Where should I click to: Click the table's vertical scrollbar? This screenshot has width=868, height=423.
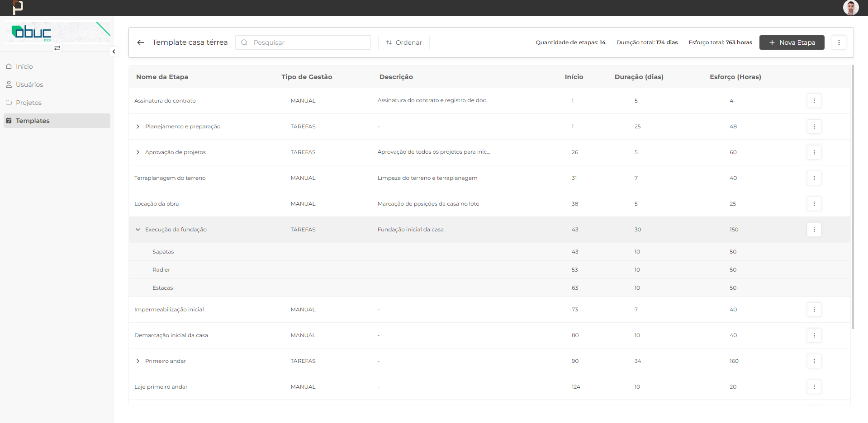pos(853,197)
